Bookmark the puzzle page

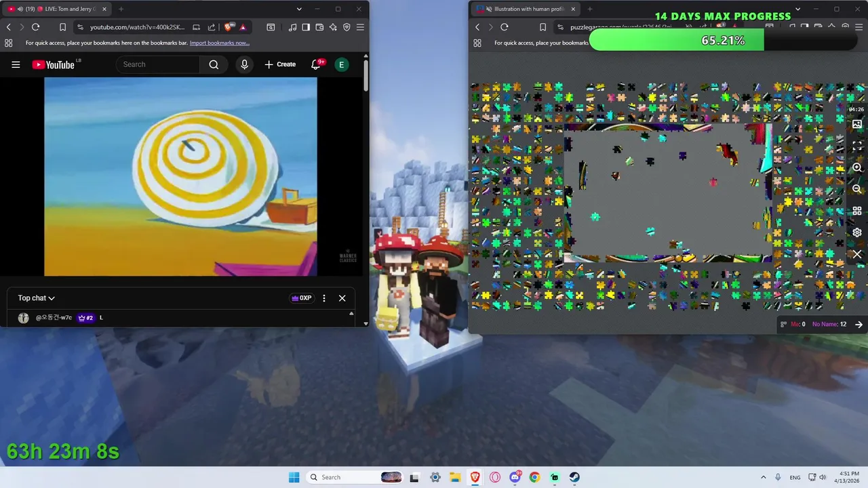[542, 27]
